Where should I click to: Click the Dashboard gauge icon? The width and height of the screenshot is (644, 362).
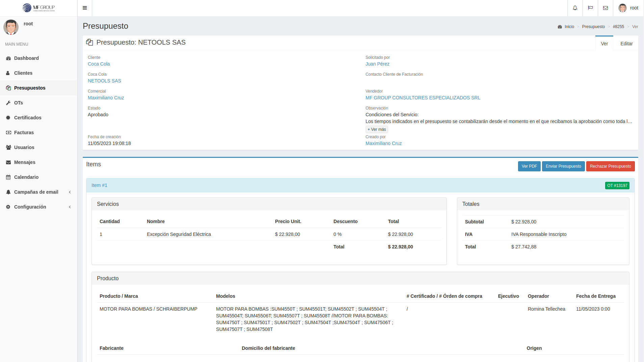(x=8, y=58)
